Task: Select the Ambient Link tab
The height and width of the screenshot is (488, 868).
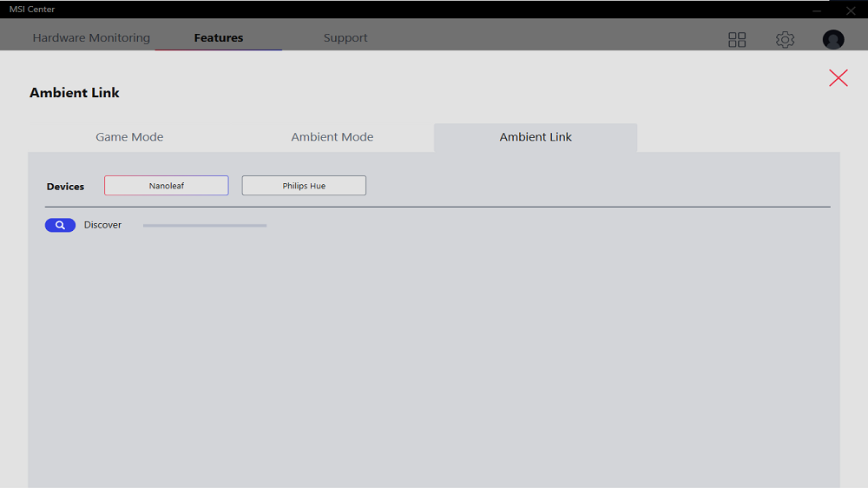Action: [536, 137]
